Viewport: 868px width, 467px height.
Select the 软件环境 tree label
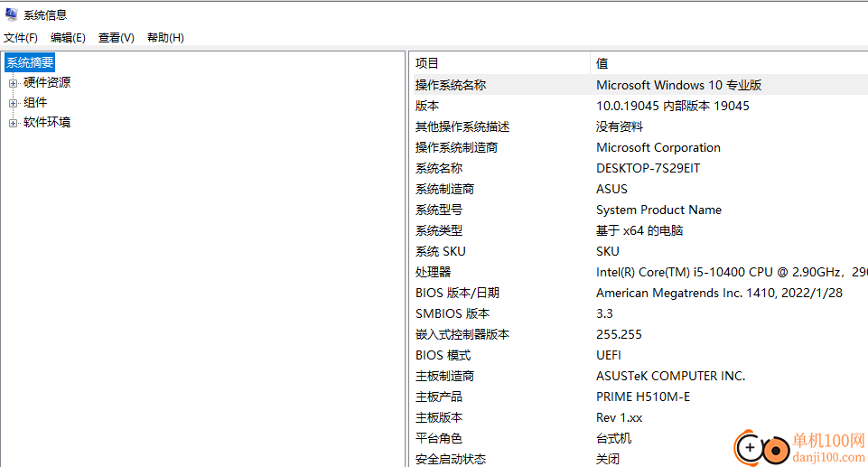pyautogui.click(x=47, y=122)
